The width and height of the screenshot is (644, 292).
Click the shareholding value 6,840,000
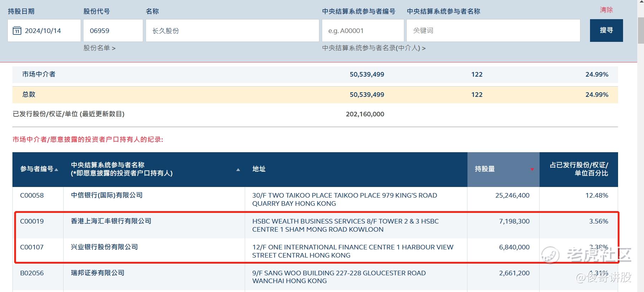(x=514, y=247)
